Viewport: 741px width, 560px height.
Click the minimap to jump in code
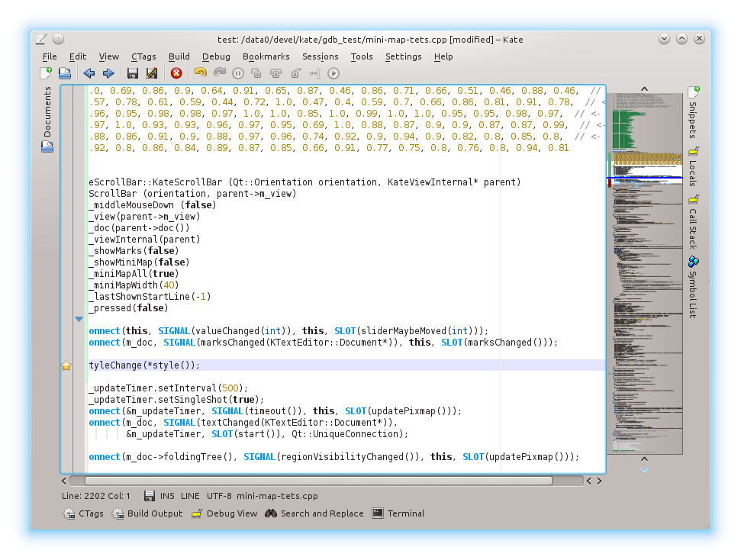[645, 305]
